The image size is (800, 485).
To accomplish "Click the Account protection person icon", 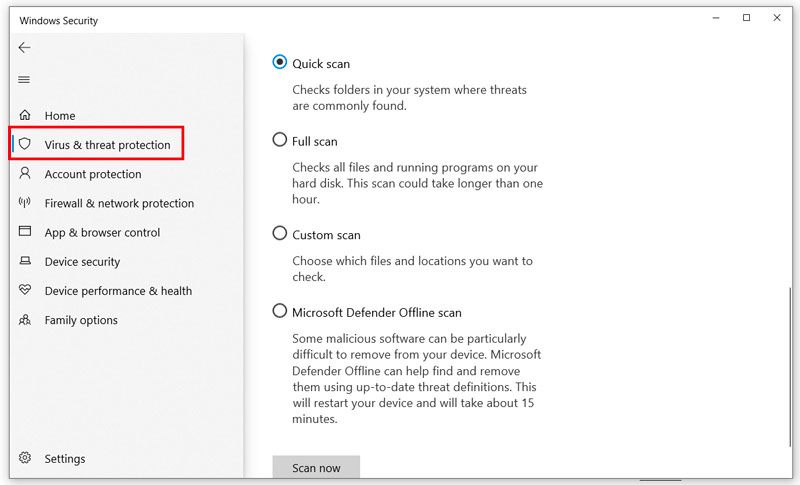I will pos(24,173).
